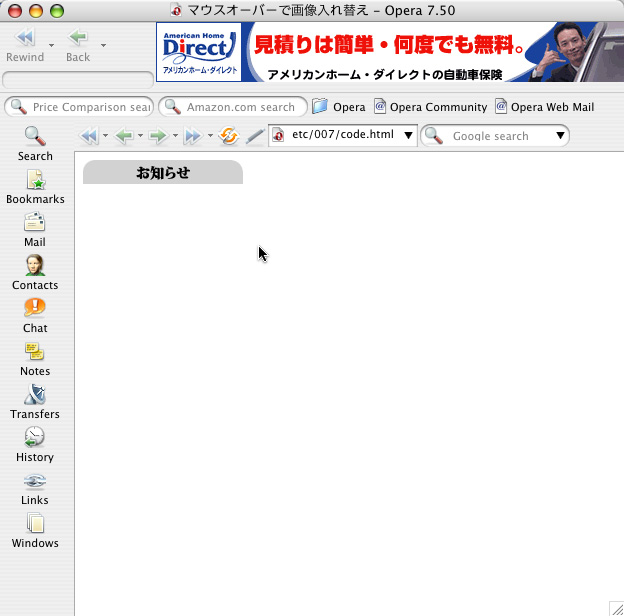Open the Opera bookmarks folder

tap(339, 107)
